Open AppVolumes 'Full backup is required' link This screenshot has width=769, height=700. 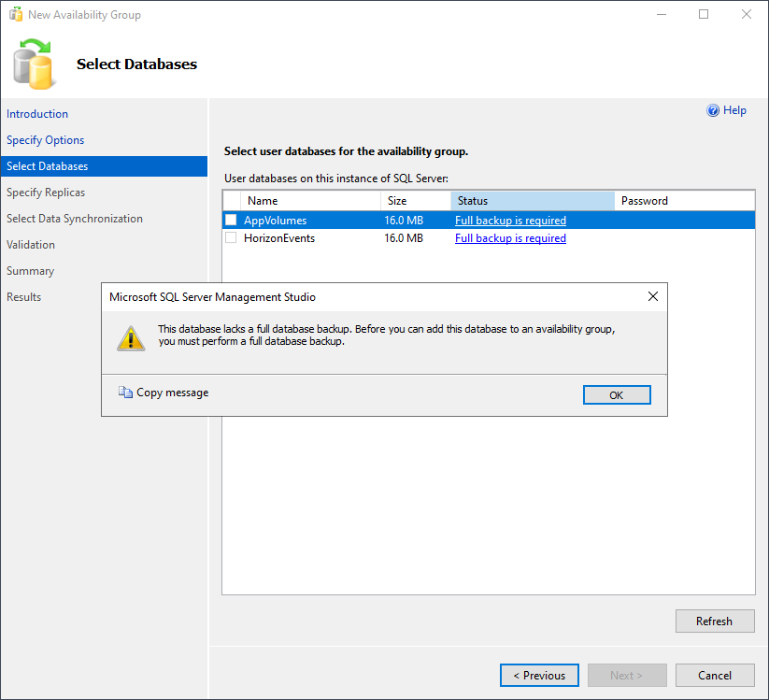coord(510,221)
